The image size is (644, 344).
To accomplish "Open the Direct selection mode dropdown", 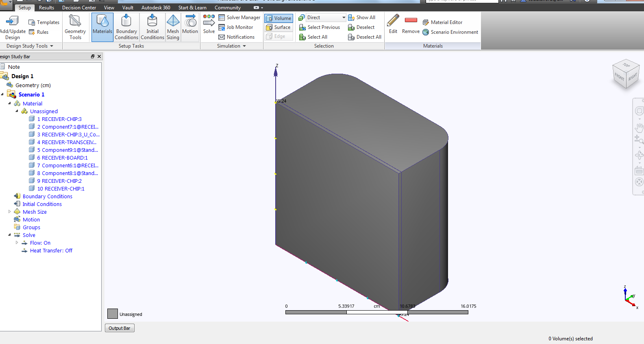I will (344, 18).
